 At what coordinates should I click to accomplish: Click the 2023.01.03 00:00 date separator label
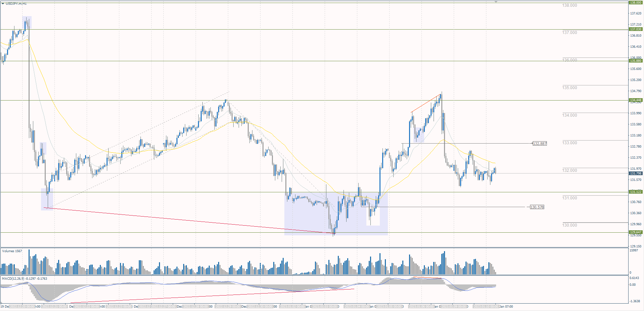coord(325,307)
